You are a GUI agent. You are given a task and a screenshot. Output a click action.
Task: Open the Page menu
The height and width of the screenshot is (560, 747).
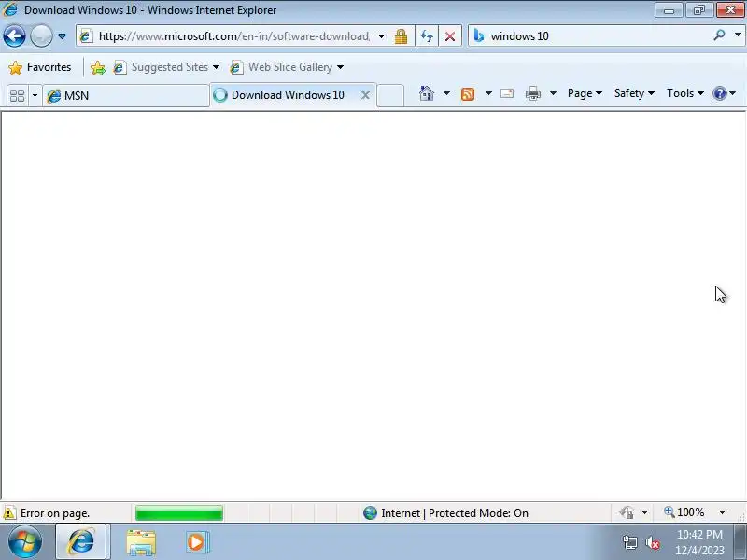(585, 93)
